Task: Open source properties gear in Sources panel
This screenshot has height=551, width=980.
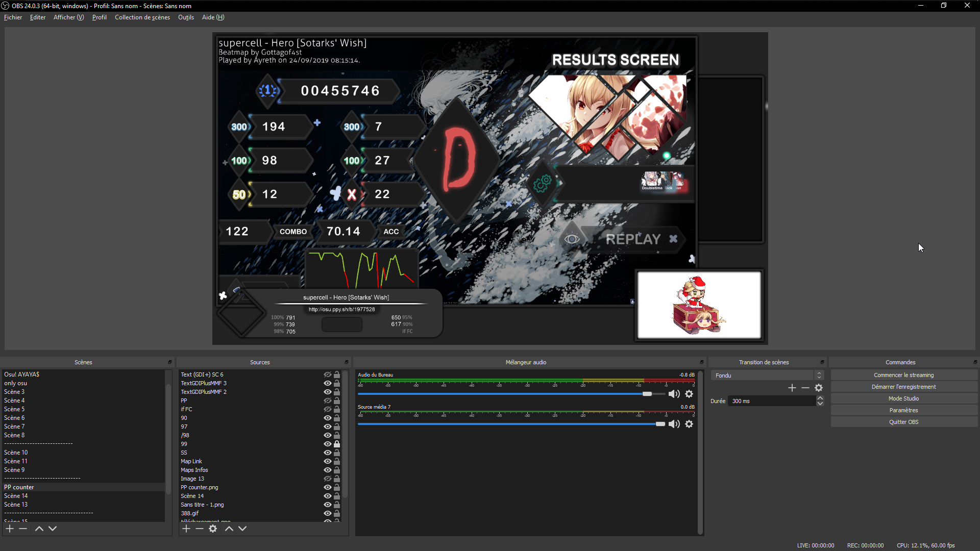Action: (213, 529)
